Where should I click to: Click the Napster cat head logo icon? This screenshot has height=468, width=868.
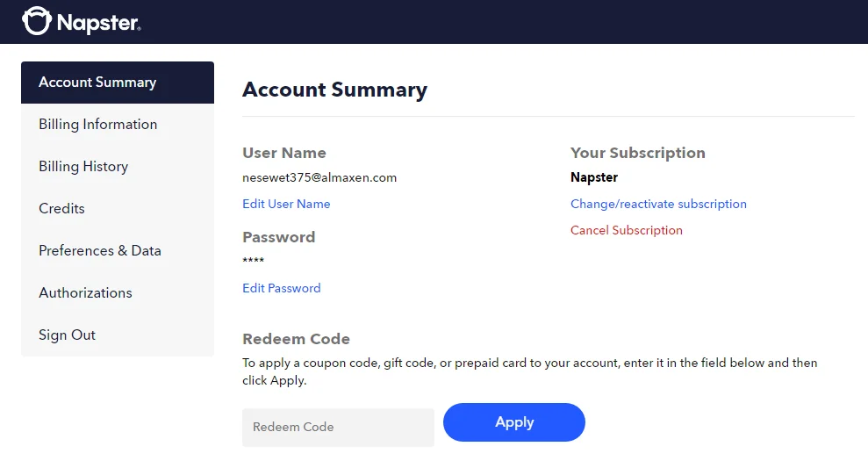[37, 21]
